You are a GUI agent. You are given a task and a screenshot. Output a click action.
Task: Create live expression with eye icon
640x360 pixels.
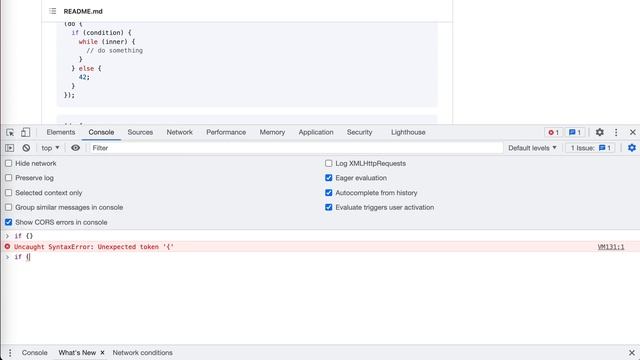(x=76, y=148)
